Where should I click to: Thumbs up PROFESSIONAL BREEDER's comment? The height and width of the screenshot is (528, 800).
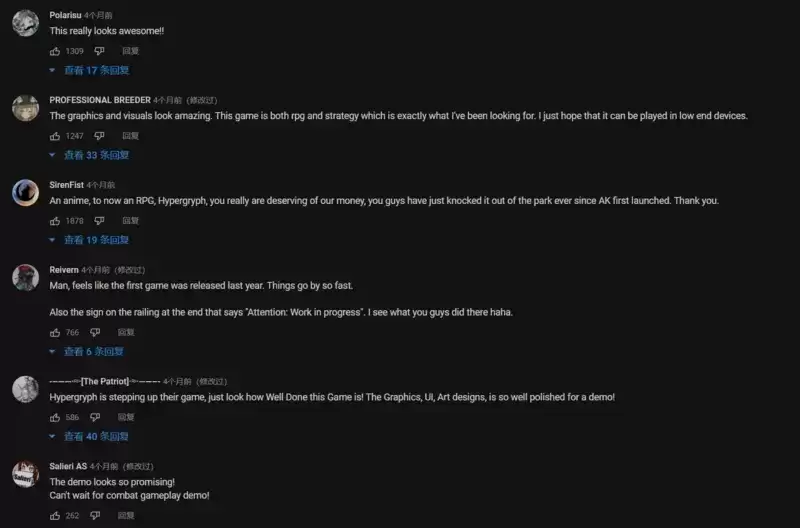coord(55,136)
